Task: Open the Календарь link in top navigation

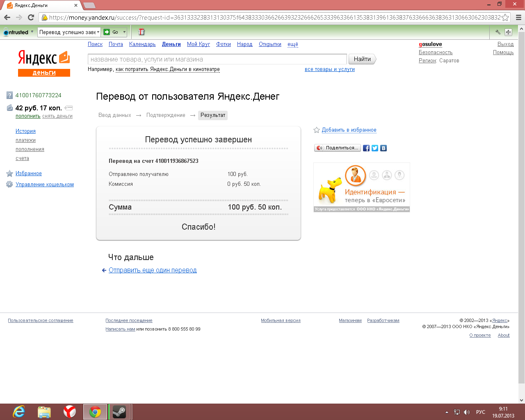Action: coord(142,44)
